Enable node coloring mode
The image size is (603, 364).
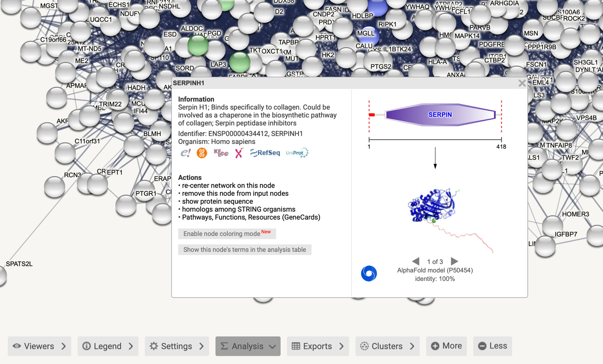coord(227,234)
